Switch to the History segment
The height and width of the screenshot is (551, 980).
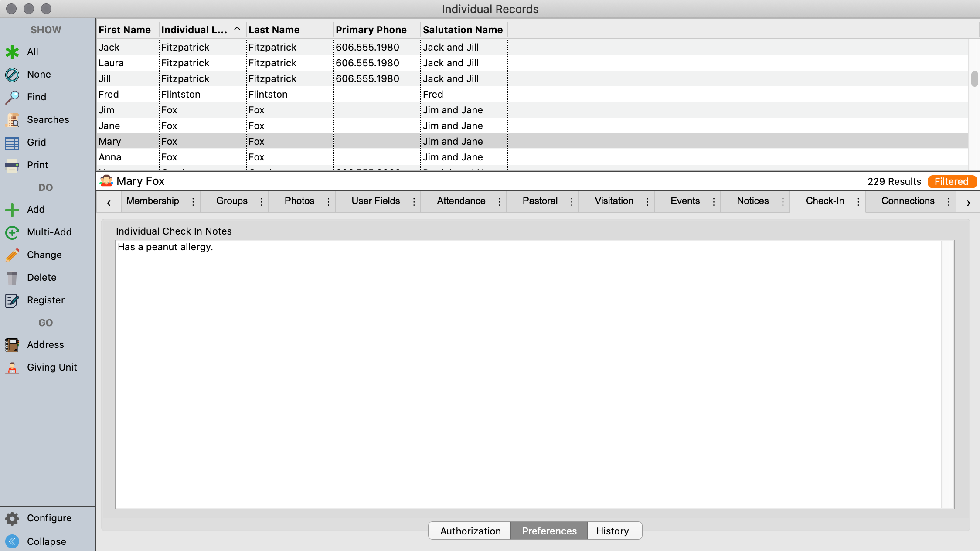[x=612, y=531]
